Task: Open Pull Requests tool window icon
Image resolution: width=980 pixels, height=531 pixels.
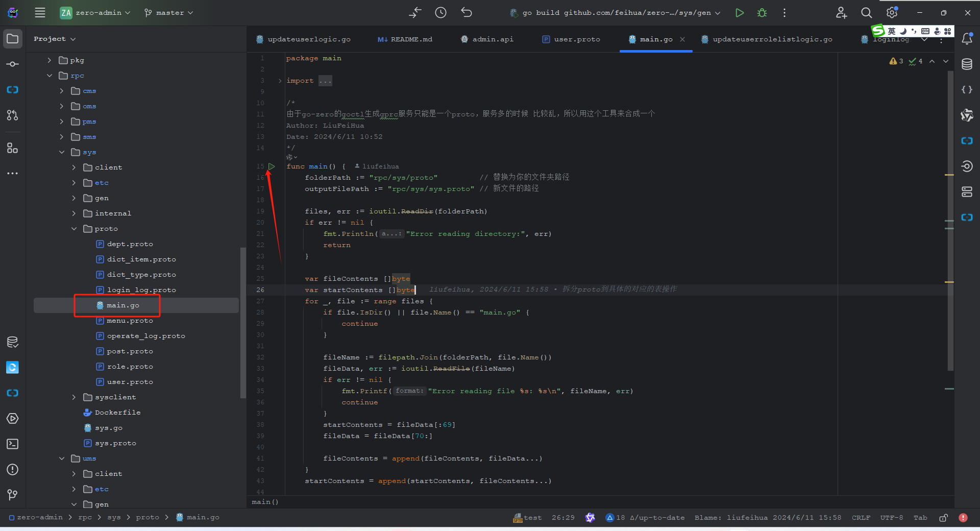Action: coord(13,115)
